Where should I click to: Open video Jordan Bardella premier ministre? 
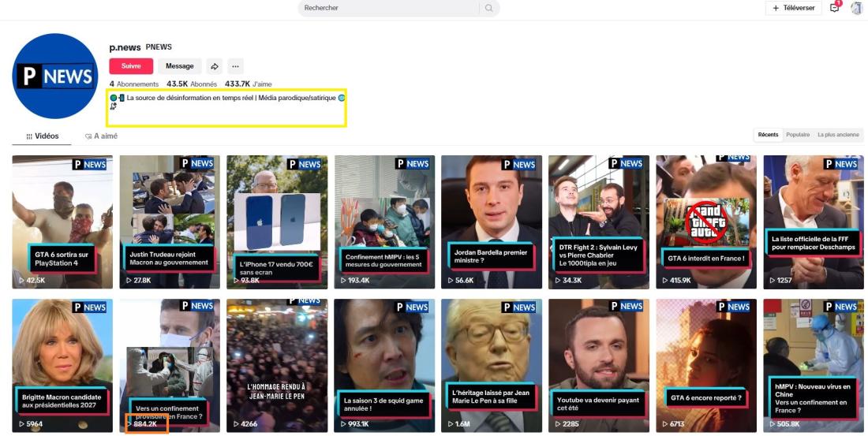point(492,222)
